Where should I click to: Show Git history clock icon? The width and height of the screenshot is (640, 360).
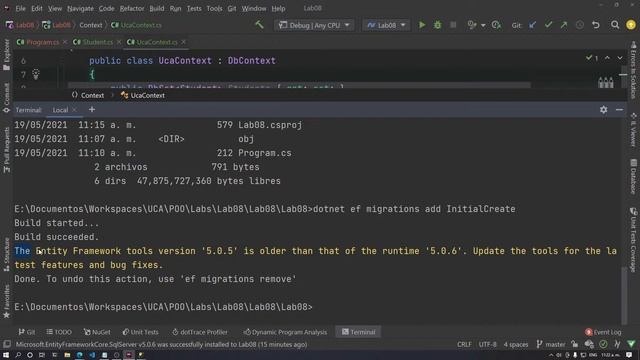[x=580, y=25]
